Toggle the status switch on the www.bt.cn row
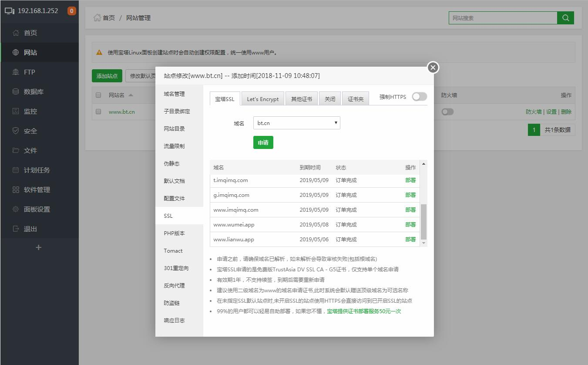The height and width of the screenshot is (365, 588). point(447,112)
